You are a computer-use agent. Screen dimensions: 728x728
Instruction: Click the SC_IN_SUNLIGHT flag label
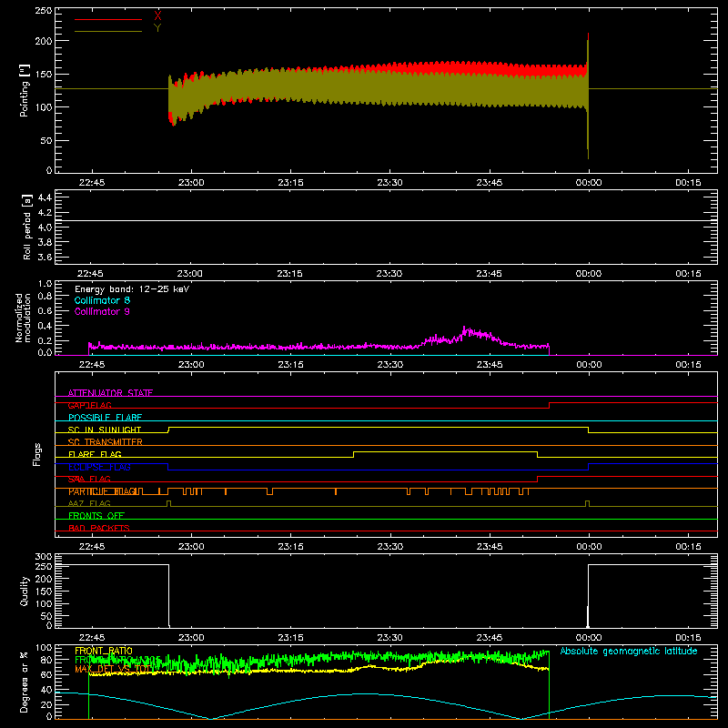point(105,430)
